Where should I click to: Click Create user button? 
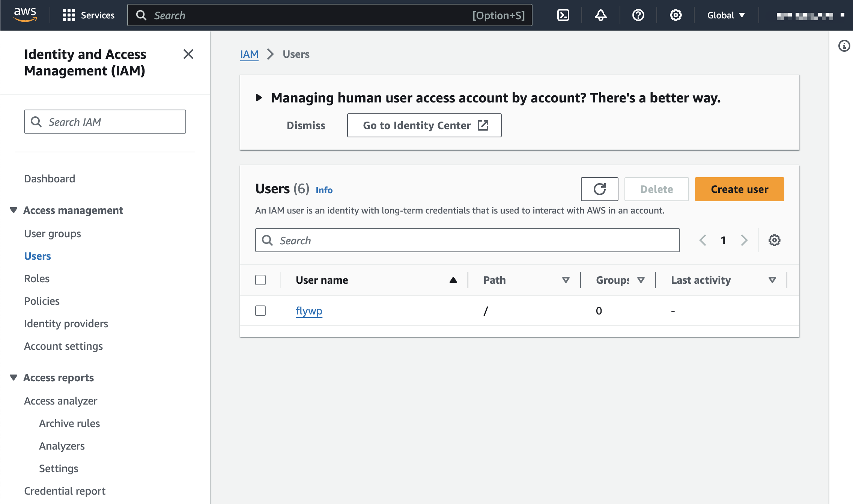click(x=739, y=188)
